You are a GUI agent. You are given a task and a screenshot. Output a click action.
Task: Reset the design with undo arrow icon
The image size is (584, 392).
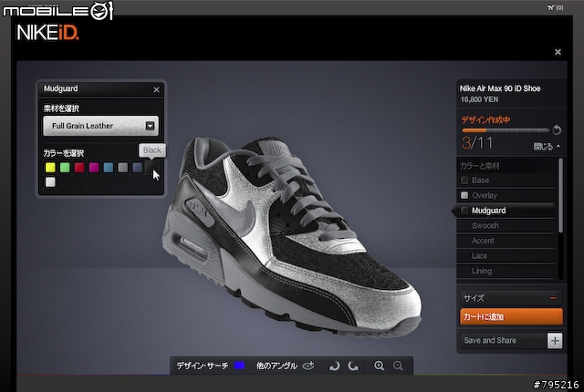tap(557, 129)
